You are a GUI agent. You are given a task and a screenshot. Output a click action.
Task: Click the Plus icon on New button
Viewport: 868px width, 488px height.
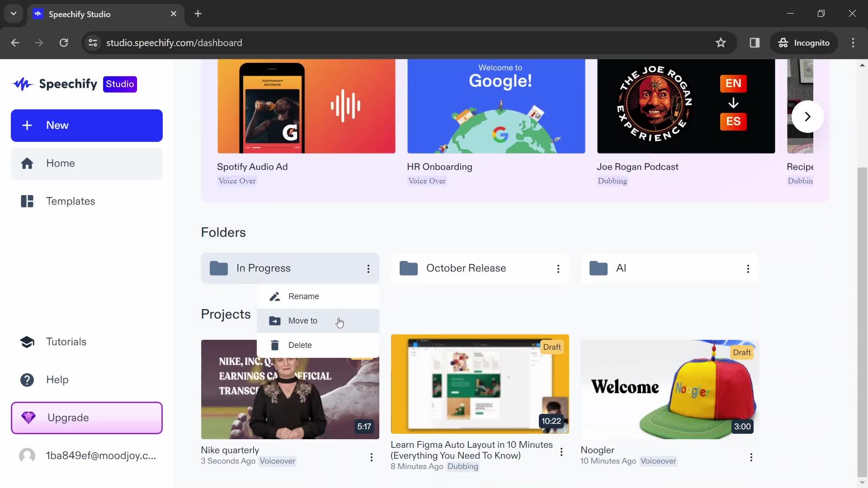(27, 126)
